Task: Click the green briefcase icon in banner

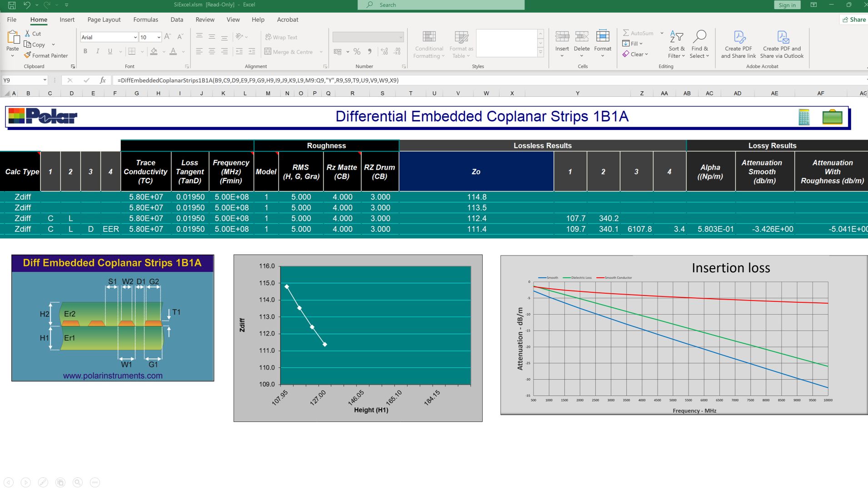Action: tap(832, 117)
